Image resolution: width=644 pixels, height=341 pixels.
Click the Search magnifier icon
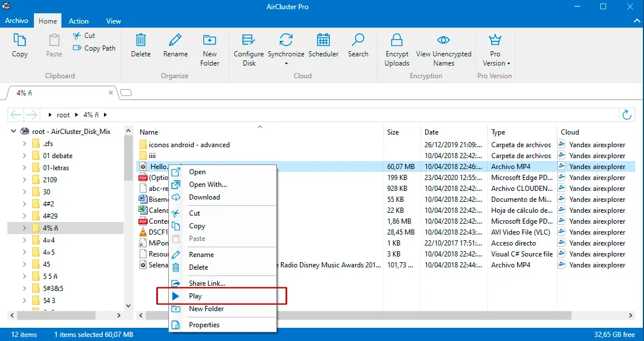[x=358, y=40]
